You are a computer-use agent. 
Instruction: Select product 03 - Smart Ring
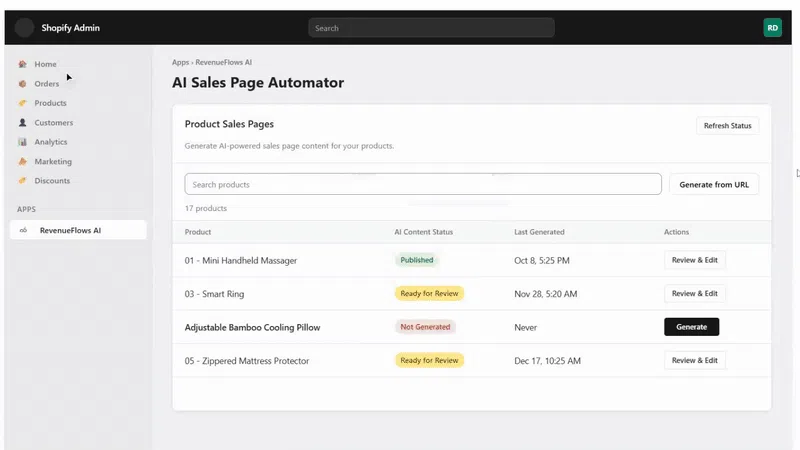tap(214, 294)
